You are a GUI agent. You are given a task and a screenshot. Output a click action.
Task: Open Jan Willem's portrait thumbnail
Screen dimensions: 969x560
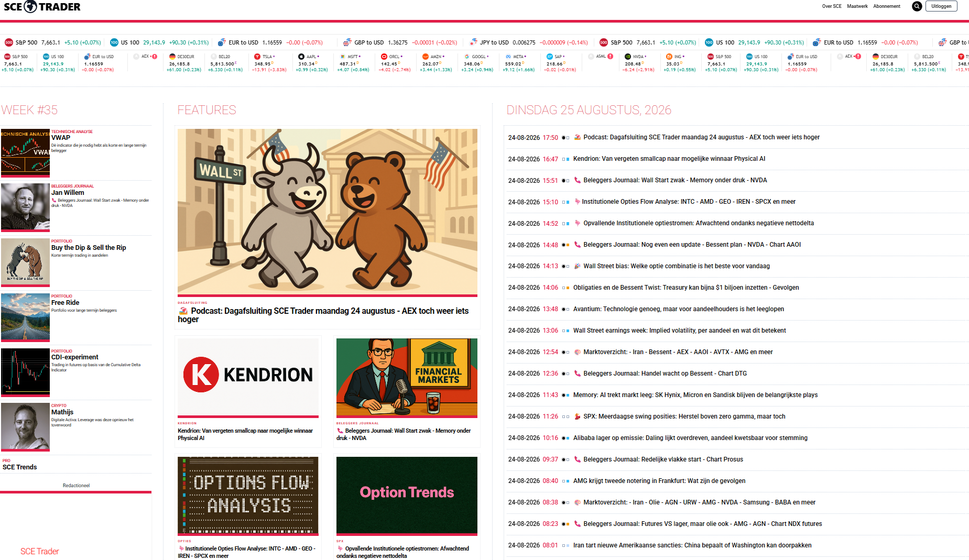click(25, 207)
